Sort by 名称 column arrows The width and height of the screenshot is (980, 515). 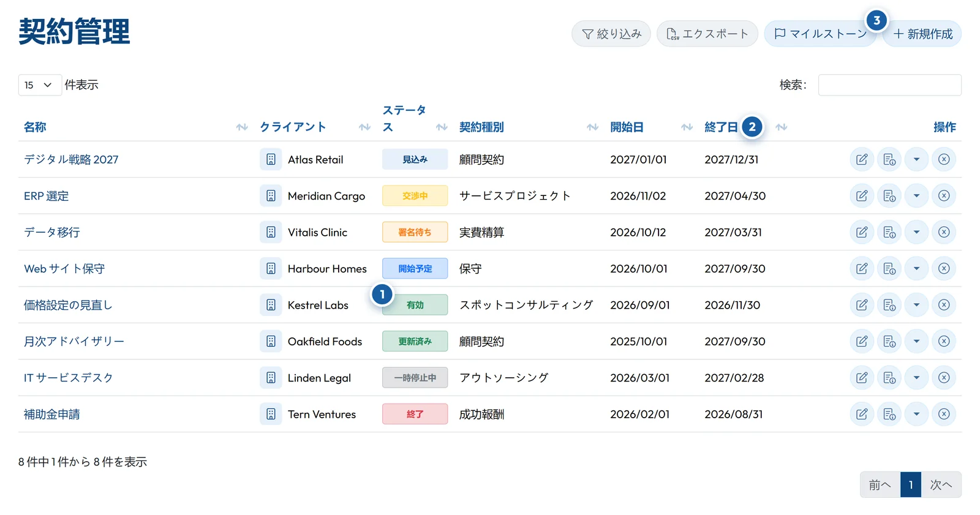pyautogui.click(x=242, y=127)
